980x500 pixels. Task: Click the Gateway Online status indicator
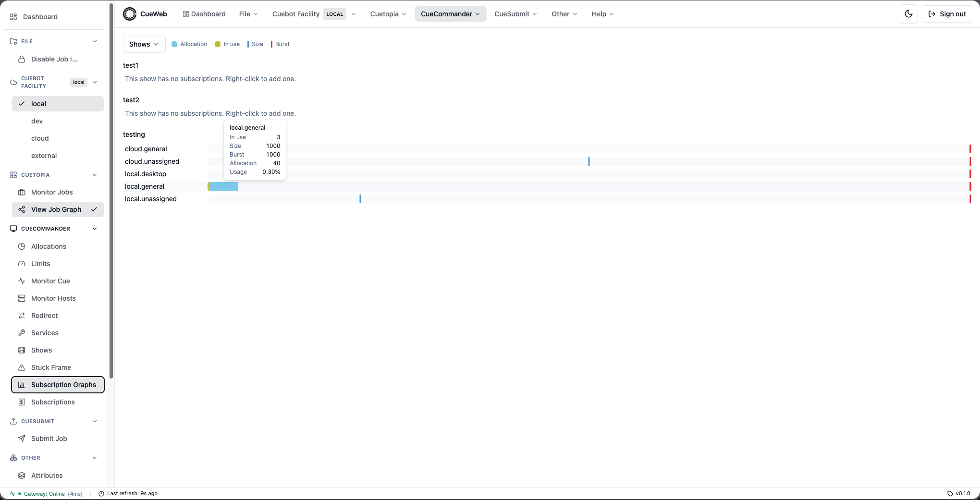(46, 494)
